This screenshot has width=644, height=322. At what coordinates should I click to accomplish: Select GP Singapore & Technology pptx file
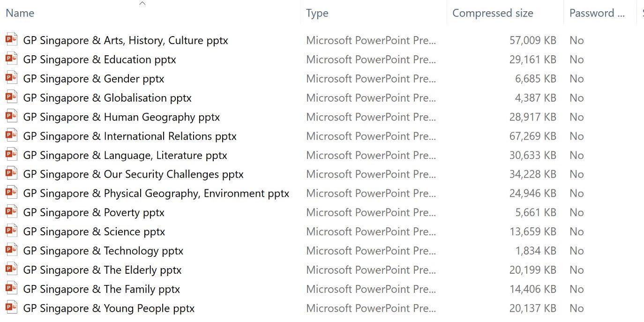pyautogui.click(x=103, y=251)
